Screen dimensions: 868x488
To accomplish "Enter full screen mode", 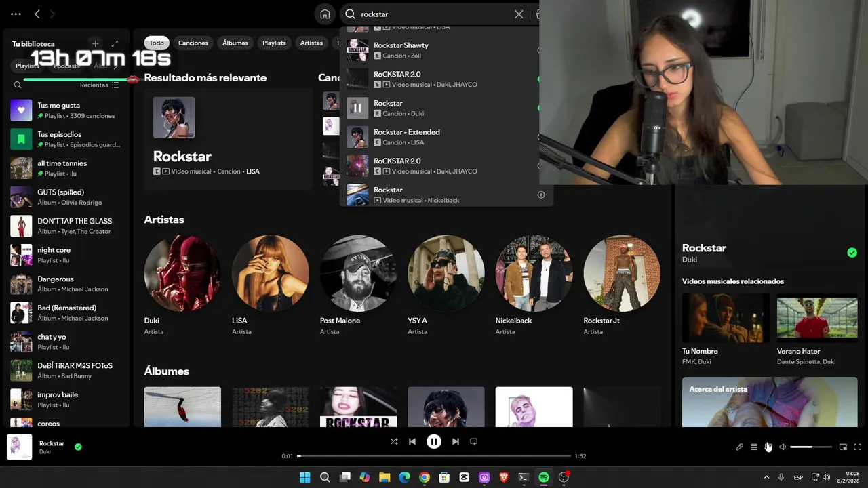I will coord(858,447).
